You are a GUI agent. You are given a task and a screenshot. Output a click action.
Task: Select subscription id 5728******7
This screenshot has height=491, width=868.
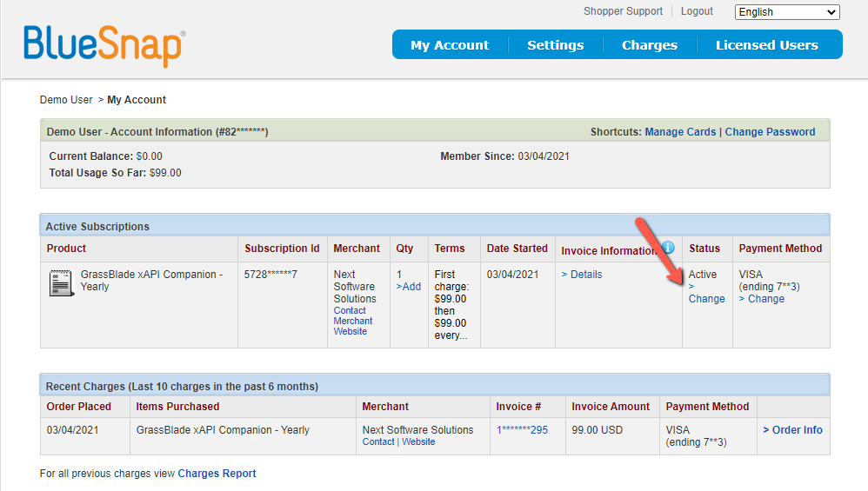pyautogui.click(x=270, y=275)
